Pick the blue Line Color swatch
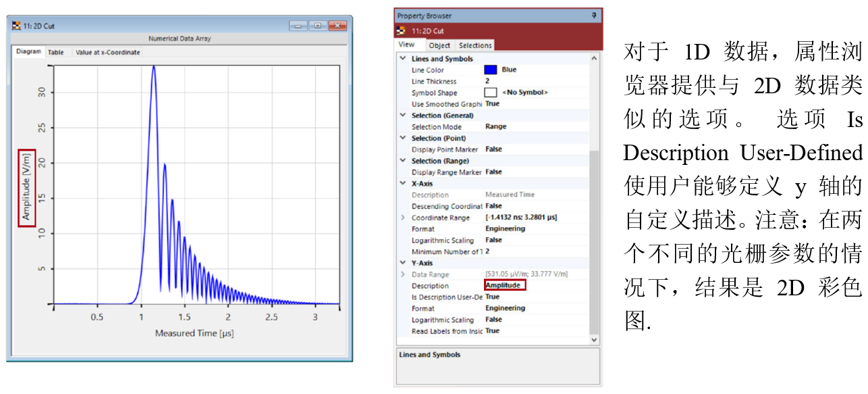This screenshot has width=868, height=394. 491,70
